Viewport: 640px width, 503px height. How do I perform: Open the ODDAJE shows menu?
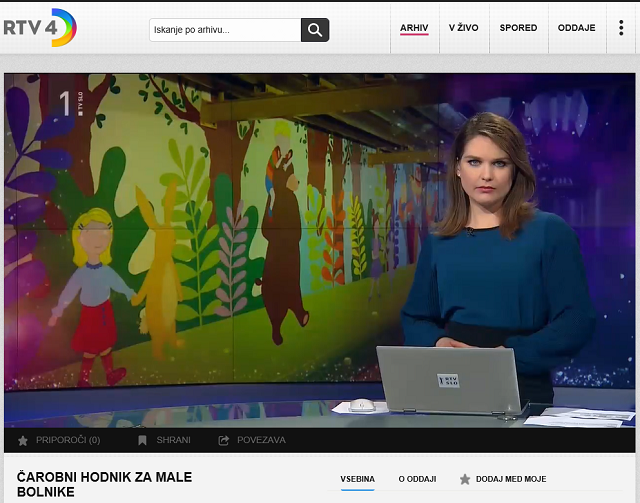tap(576, 28)
